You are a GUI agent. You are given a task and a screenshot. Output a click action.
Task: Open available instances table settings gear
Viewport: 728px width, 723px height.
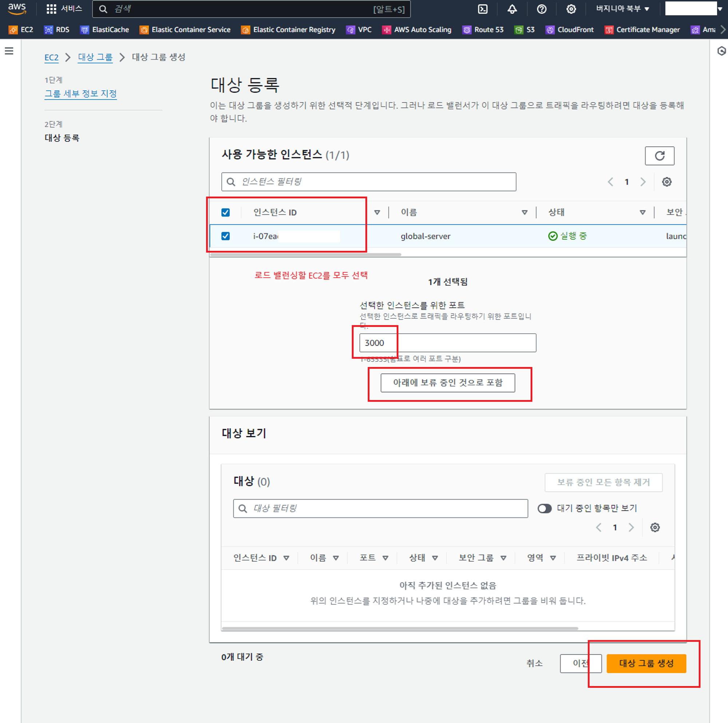[x=666, y=182]
